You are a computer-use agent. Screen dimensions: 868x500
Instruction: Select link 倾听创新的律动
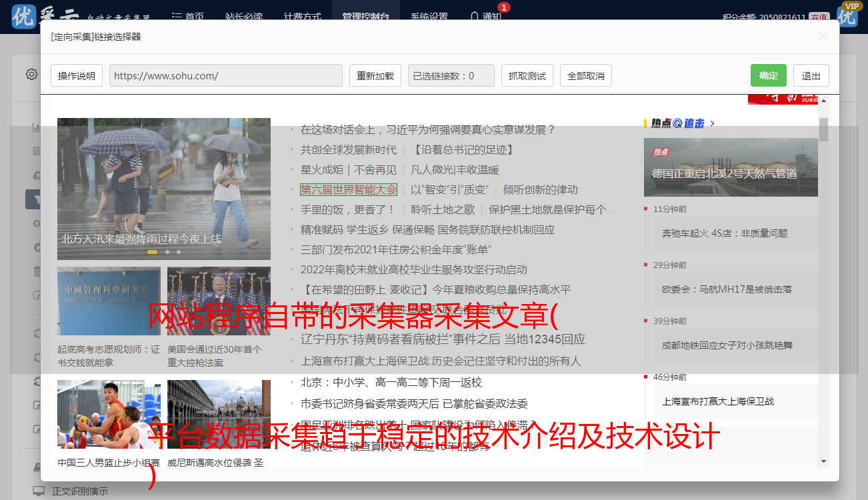[541, 189]
